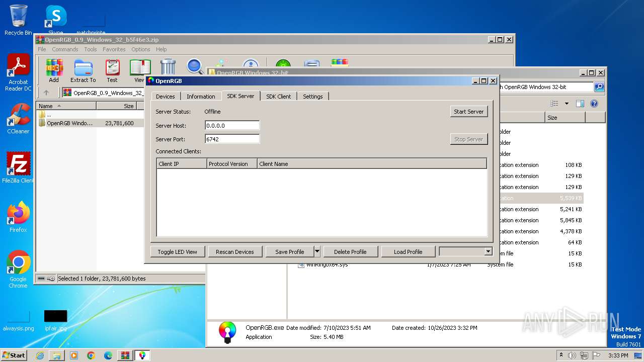Click the Toggle LED View button
Viewport: 644px width, 362px height.
pos(177,251)
